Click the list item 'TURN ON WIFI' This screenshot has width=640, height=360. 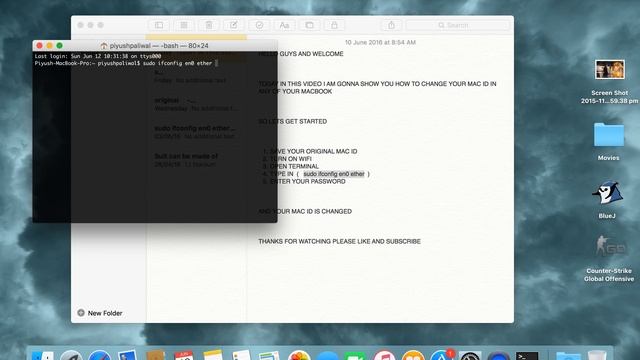291,159
